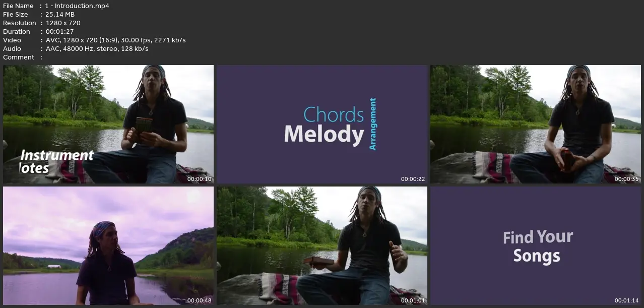Open the thumbnail captured at 00:01:01

tap(322, 246)
